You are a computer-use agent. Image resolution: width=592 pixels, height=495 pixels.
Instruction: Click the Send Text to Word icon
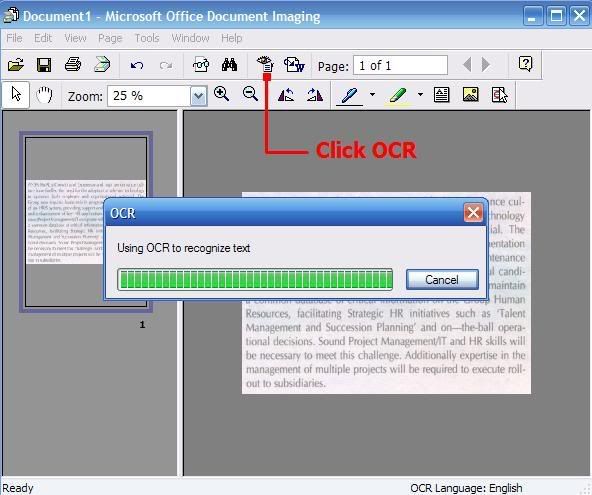294,65
